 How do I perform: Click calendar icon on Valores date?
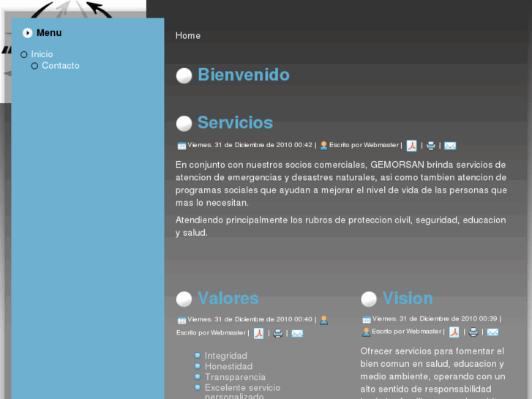pos(181,320)
